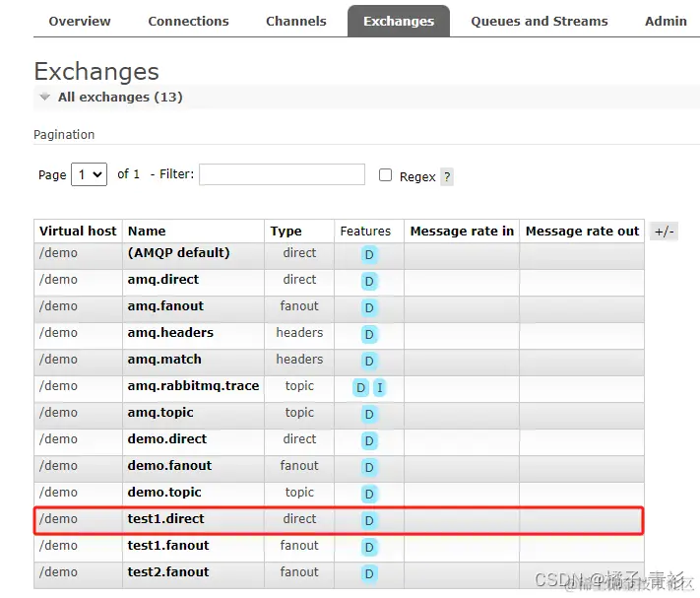Sort by Message rate in header
This screenshot has width=700, height=598.
coord(462,231)
